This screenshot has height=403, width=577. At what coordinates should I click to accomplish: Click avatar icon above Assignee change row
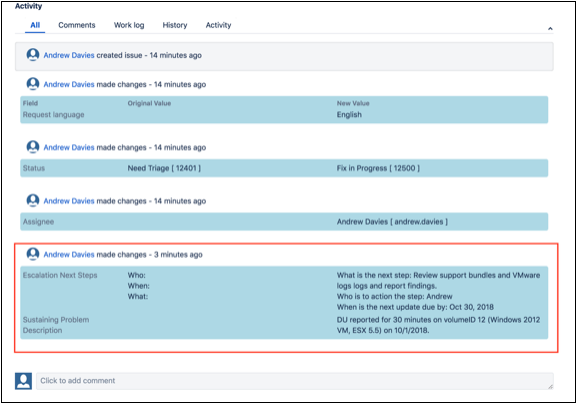click(33, 201)
